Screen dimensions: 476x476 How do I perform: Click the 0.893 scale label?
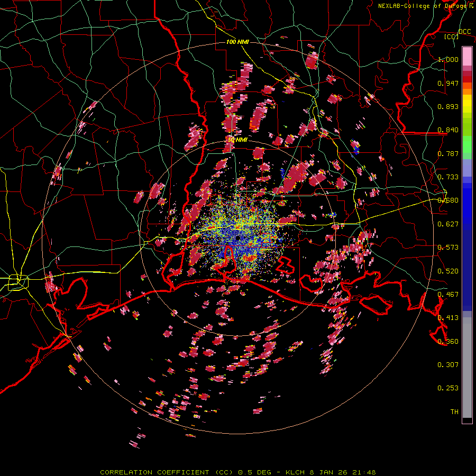click(448, 106)
